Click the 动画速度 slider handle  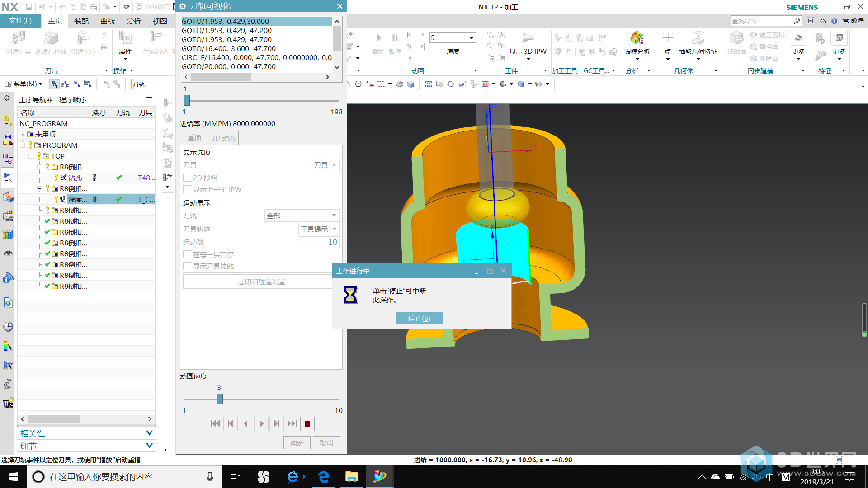(220, 399)
